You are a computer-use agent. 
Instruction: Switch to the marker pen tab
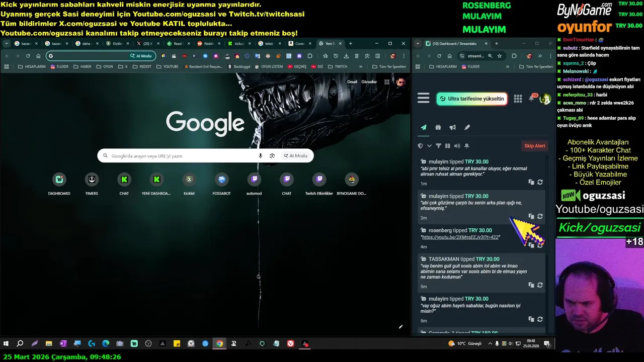pos(467,127)
